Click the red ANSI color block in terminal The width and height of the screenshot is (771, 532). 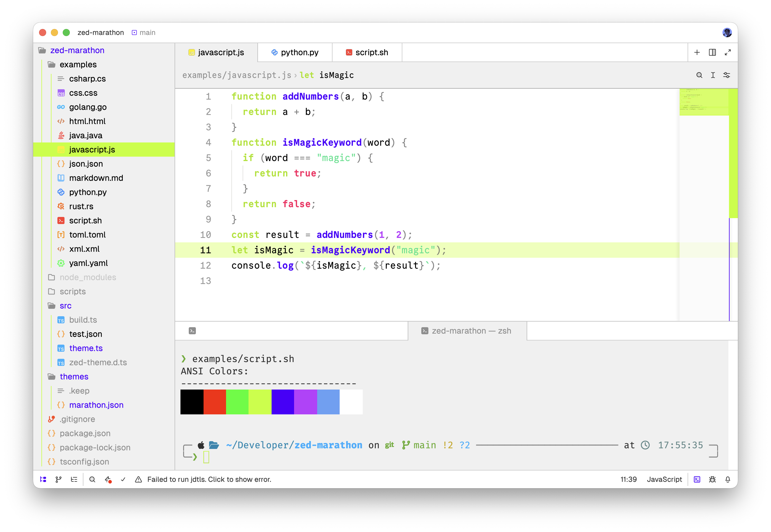214,402
